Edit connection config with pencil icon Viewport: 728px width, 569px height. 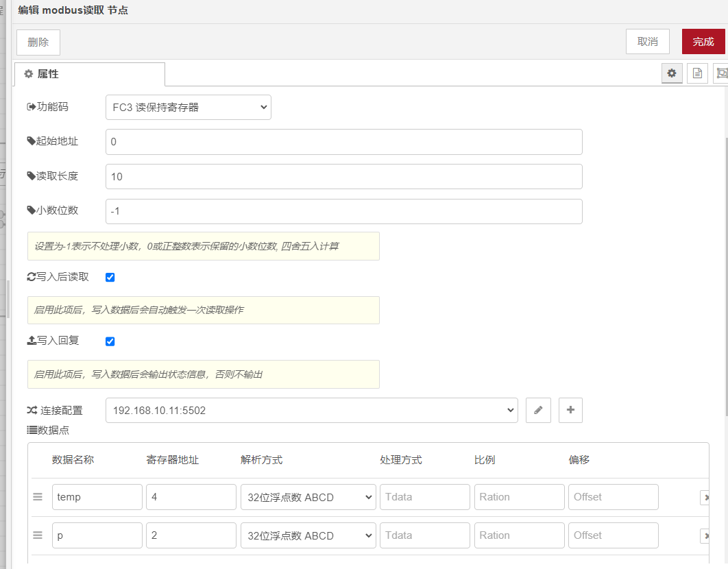(538, 410)
